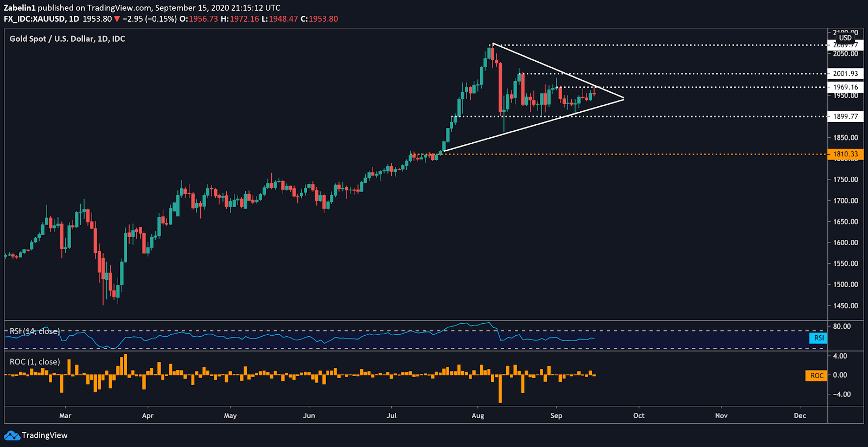Select the 1899.77 support price label
Image resolution: width=868 pixels, height=447 pixels.
pyautogui.click(x=845, y=117)
